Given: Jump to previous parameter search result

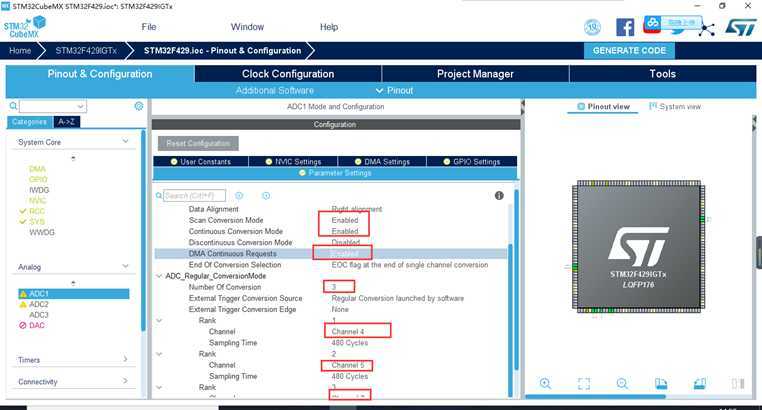Looking at the screenshot, I should click(239, 195).
